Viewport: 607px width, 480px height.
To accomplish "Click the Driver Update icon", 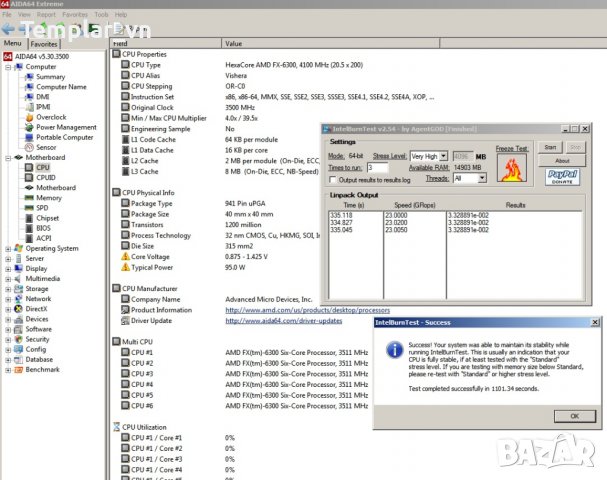I will (125, 321).
